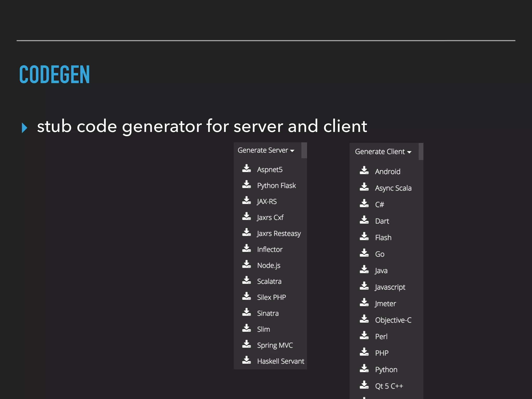Choose Jmeter from client menu
This screenshot has height=399, width=532.
(x=385, y=304)
